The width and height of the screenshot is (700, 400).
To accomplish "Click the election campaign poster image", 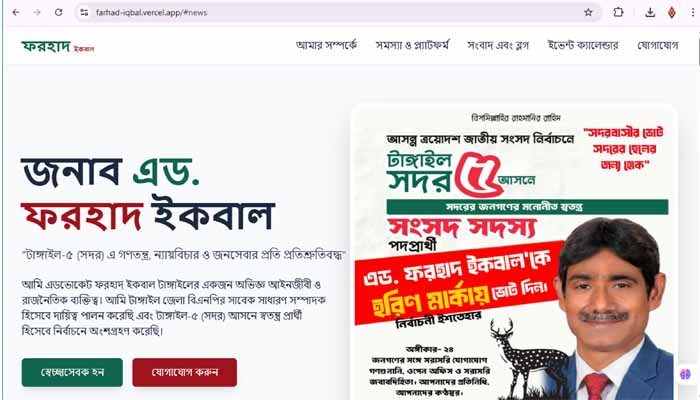I will 514,252.
